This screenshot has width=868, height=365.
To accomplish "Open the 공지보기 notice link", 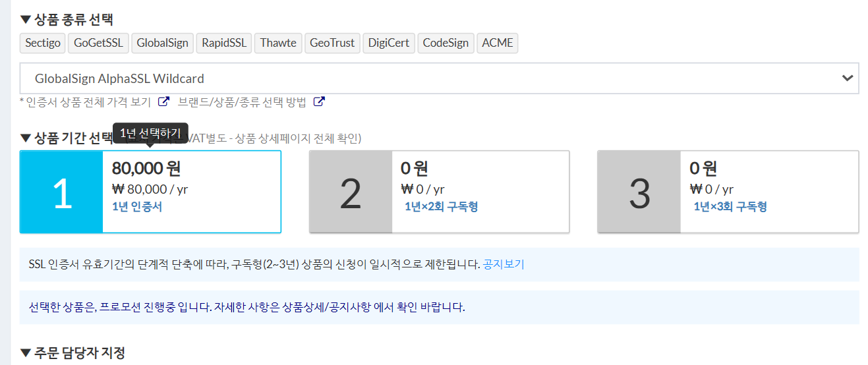I will click(504, 265).
